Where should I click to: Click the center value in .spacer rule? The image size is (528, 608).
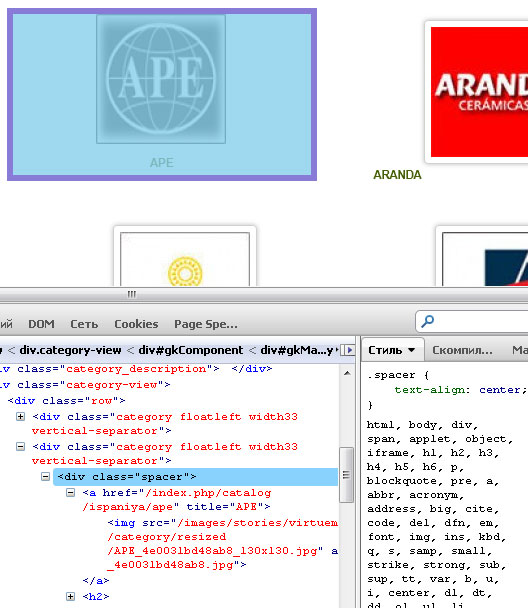click(x=500, y=390)
